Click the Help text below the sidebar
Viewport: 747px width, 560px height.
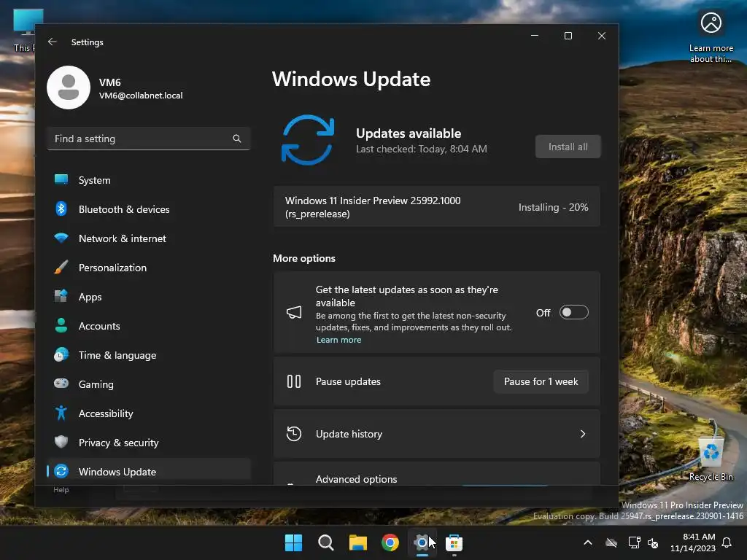61,489
